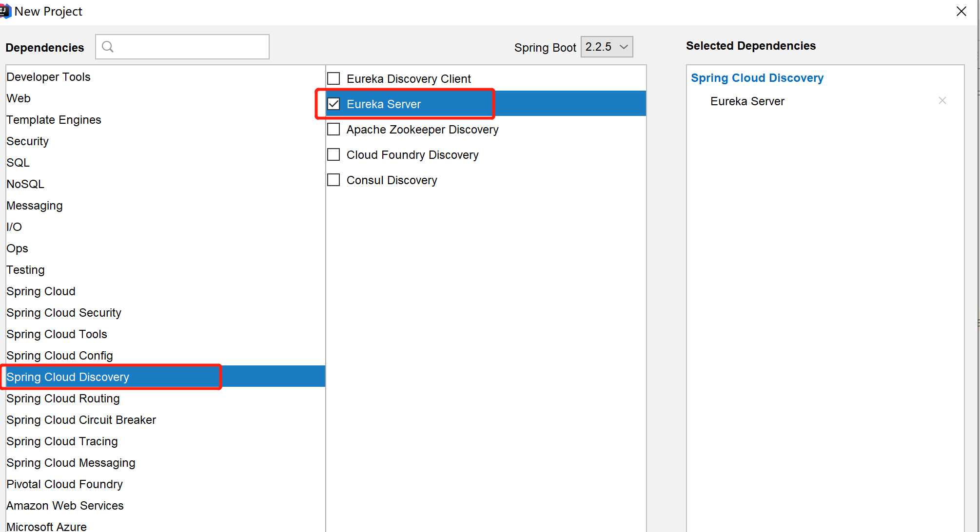Click Eureka Server in Selected Dependencies
The height and width of the screenshot is (532, 980).
[747, 101]
